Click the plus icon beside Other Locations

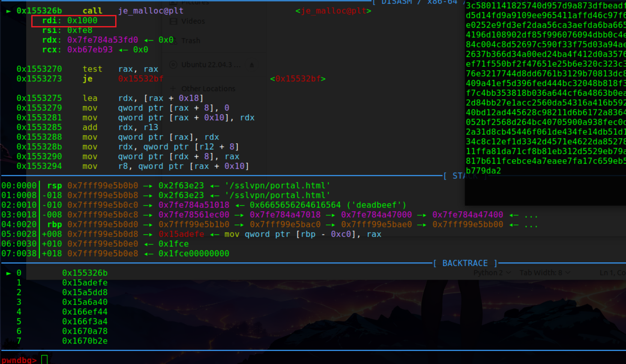172,89
